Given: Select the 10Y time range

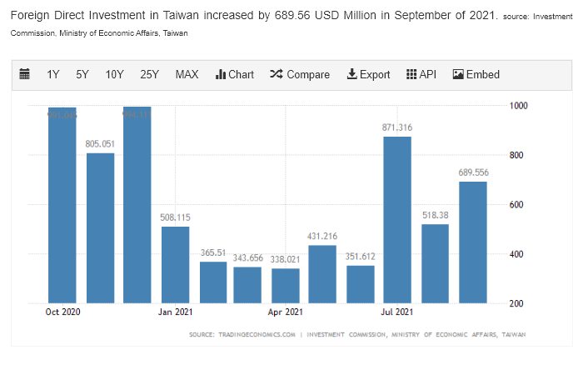Looking at the screenshot, I should 114,74.
